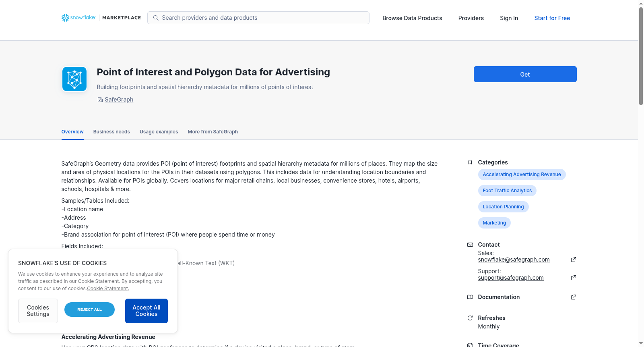Email snowflake@safegraph.com sales address
644x347 pixels.
[x=514, y=260]
